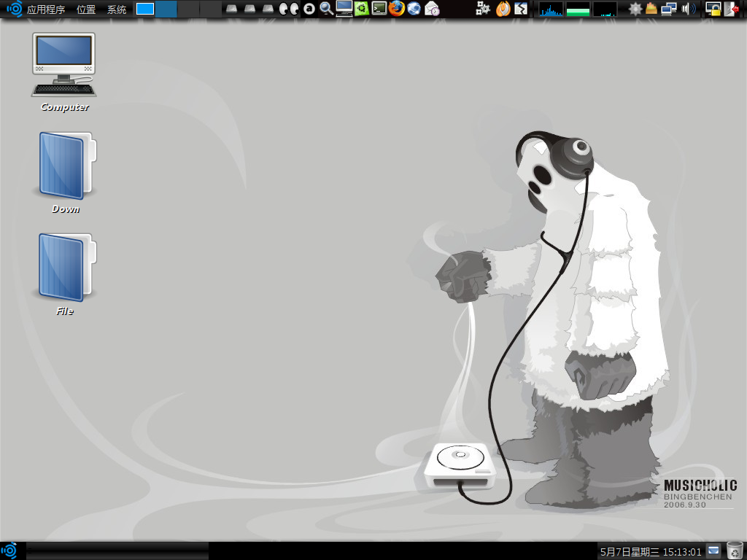The width and height of the screenshot is (747, 560).
Task: Launch the orange flame application
Action: coord(503,9)
